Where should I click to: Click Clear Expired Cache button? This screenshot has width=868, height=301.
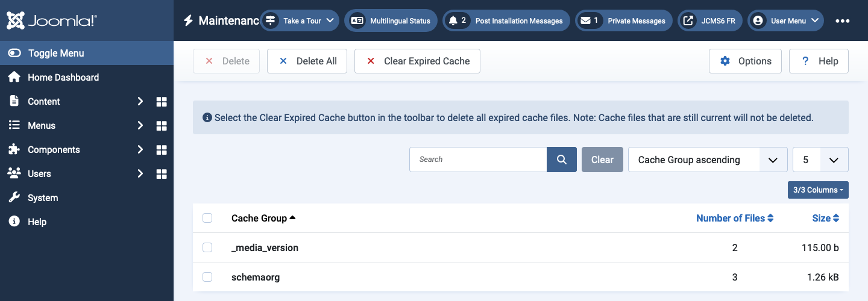coord(417,61)
